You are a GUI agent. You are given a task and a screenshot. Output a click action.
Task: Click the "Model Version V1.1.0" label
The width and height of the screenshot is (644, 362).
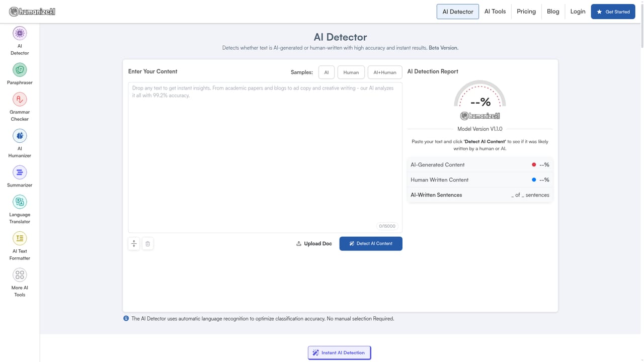480,129
